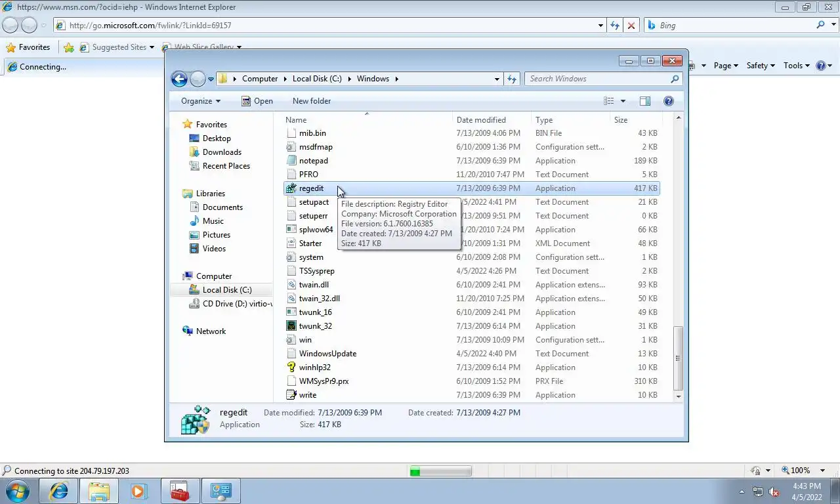The height and width of the screenshot is (504, 840).
Task: Open Recent Places in navigation pane
Action: pyautogui.click(x=226, y=166)
